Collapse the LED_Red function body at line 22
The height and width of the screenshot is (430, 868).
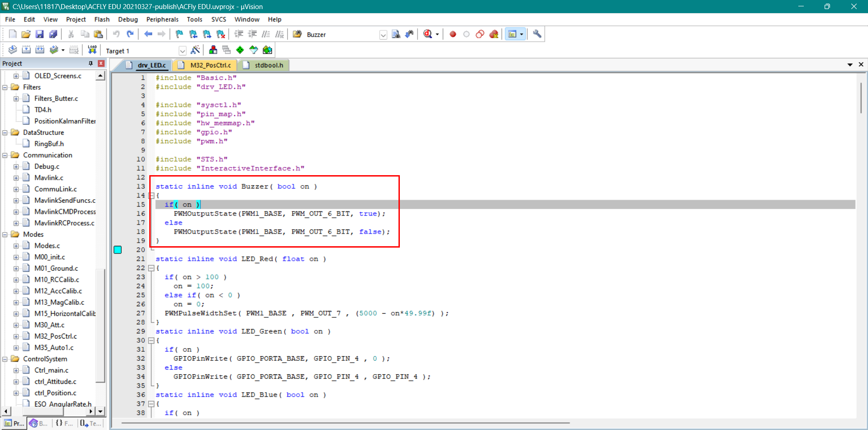(152, 268)
